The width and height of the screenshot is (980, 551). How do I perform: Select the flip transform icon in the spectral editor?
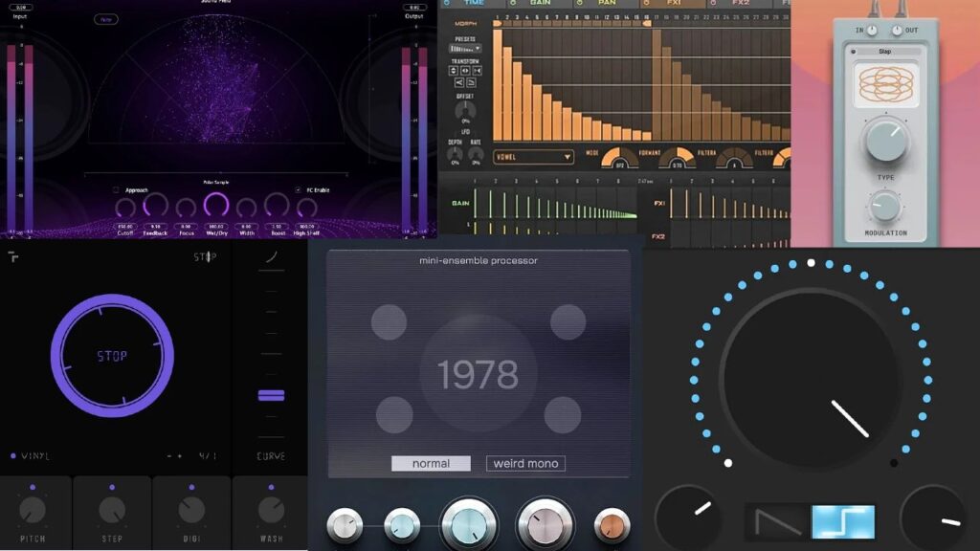pos(477,70)
